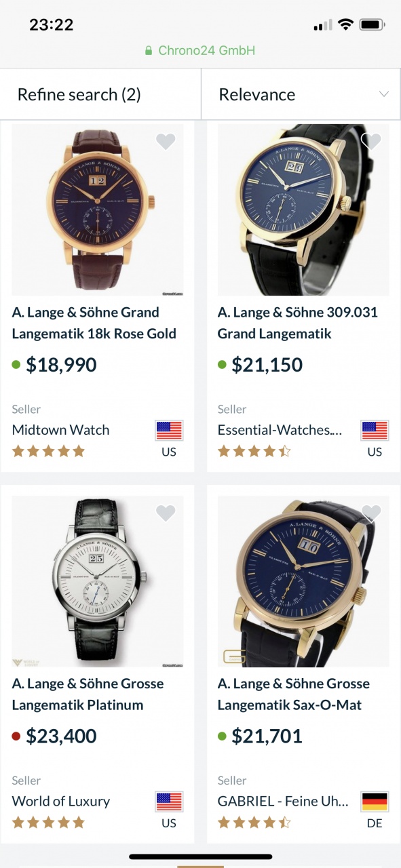Screen dimensions: 401x868
Task: Tap the US flag icon for Midtown Watch
Action: click(169, 430)
